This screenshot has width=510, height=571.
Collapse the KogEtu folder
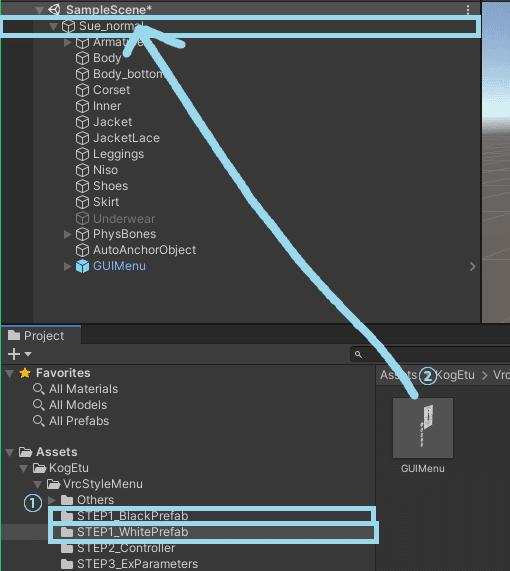coord(24,469)
